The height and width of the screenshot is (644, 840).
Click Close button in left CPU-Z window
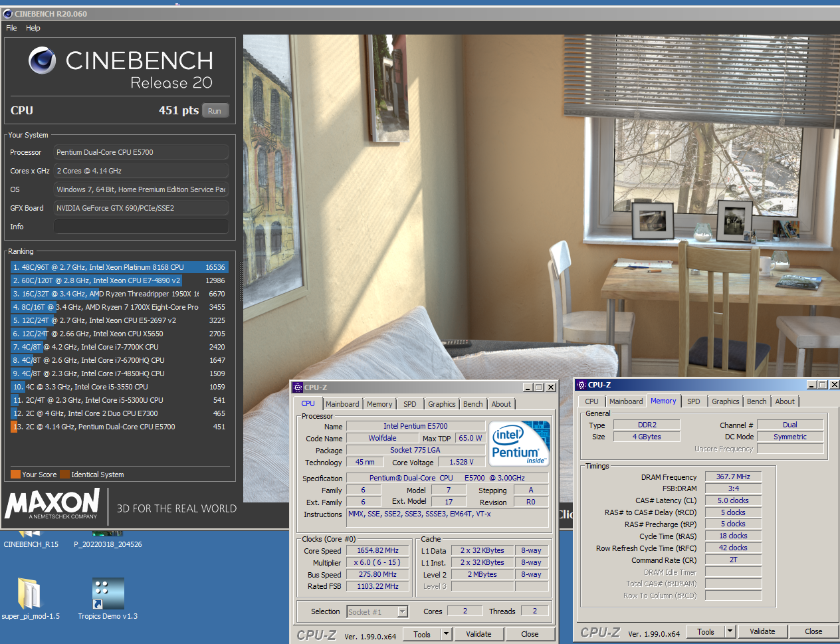click(530, 634)
